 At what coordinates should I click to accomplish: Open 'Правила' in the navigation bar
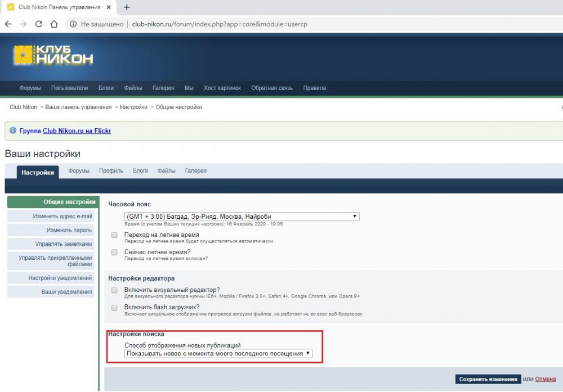(315, 88)
